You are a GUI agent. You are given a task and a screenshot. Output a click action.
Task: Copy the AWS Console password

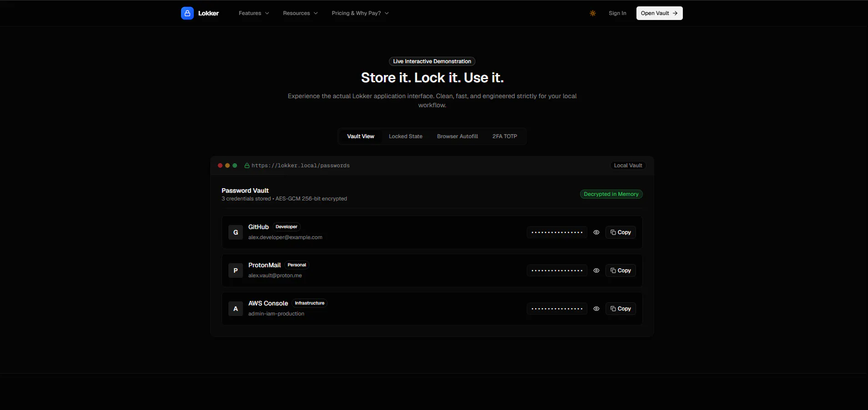pyautogui.click(x=621, y=309)
